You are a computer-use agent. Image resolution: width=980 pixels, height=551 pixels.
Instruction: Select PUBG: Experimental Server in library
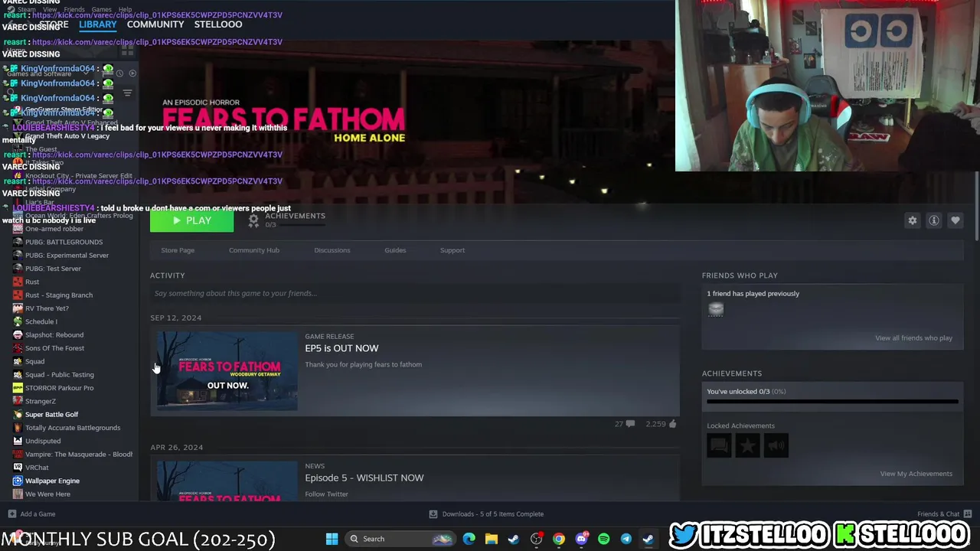click(x=67, y=255)
